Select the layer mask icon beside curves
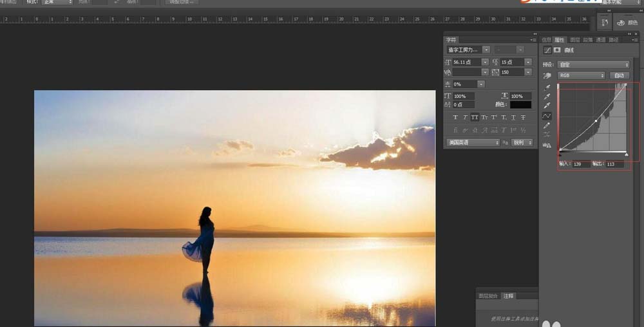The image size is (644, 327). point(557,50)
